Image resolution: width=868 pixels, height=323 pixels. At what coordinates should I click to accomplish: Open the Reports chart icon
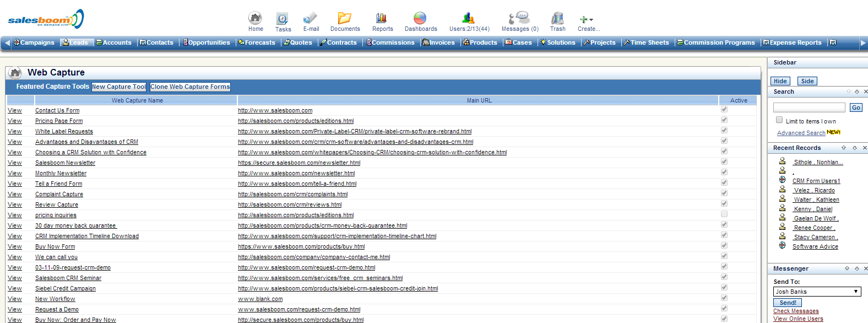(x=382, y=18)
